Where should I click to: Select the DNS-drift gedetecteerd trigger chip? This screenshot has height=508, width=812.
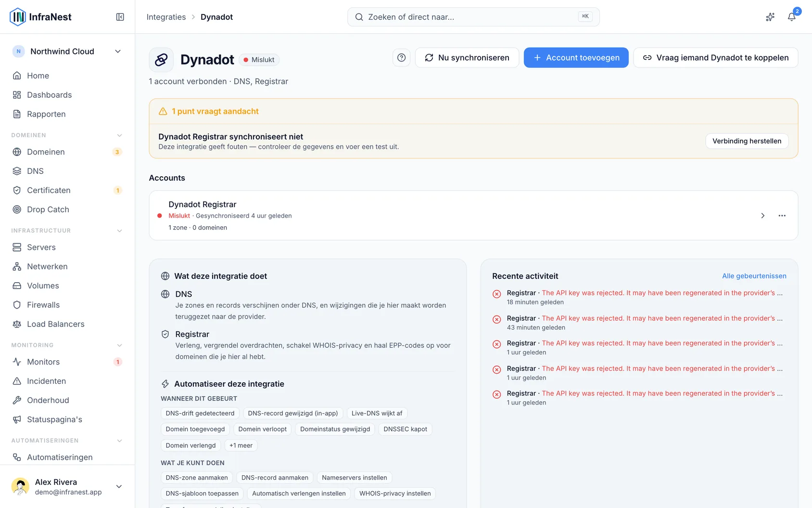coord(200,413)
